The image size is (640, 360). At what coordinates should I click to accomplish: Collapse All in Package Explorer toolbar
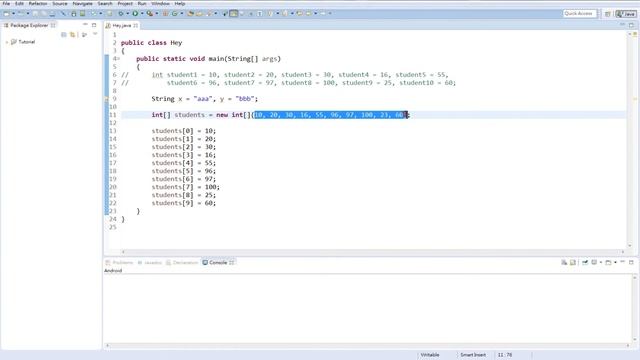(x=64, y=35)
